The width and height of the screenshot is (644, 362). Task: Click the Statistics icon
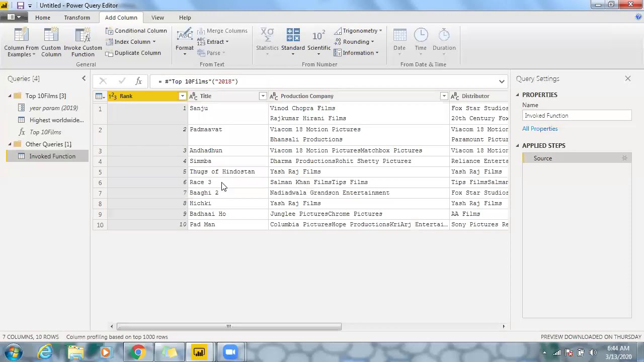pos(267,36)
